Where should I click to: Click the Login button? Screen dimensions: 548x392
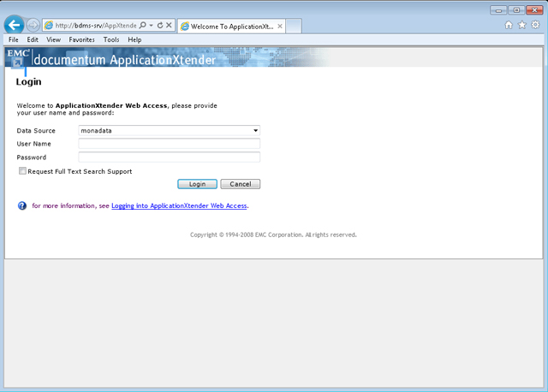197,184
